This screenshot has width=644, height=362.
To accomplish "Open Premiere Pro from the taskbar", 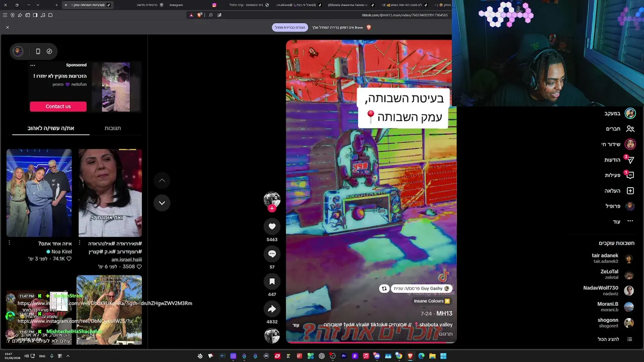I will pos(344,356).
